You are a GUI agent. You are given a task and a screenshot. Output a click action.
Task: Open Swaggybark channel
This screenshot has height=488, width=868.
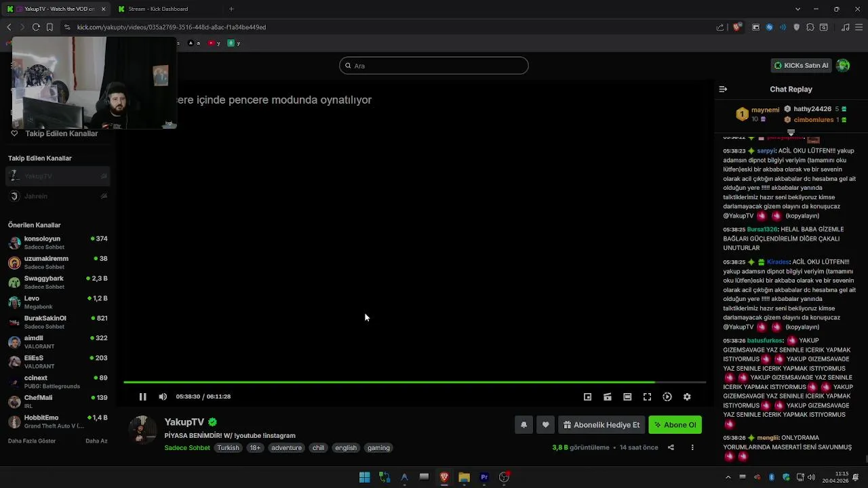[58, 282]
